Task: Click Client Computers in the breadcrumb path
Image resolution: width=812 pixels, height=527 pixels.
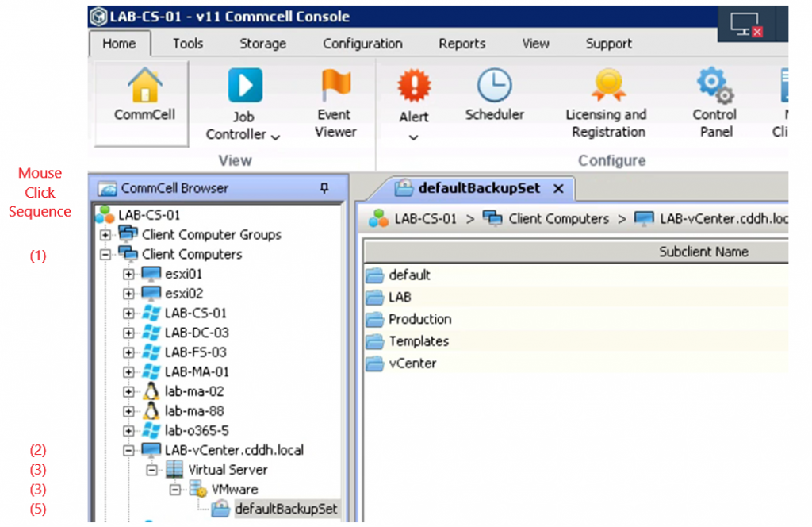Action: point(558,219)
